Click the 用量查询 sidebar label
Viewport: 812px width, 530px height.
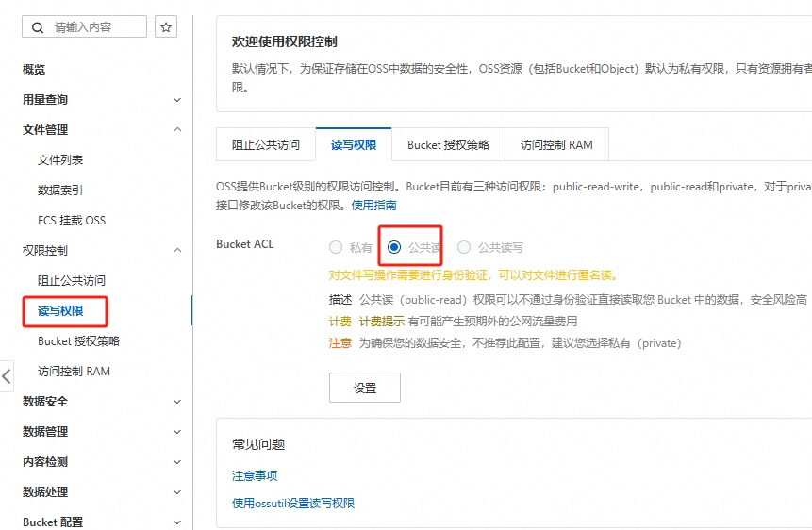click(x=45, y=99)
